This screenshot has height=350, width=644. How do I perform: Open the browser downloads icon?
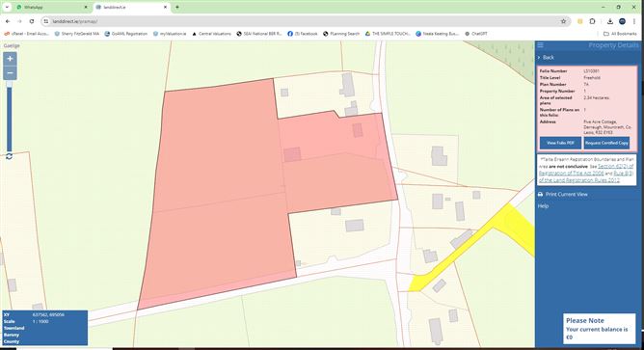coord(610,21)
